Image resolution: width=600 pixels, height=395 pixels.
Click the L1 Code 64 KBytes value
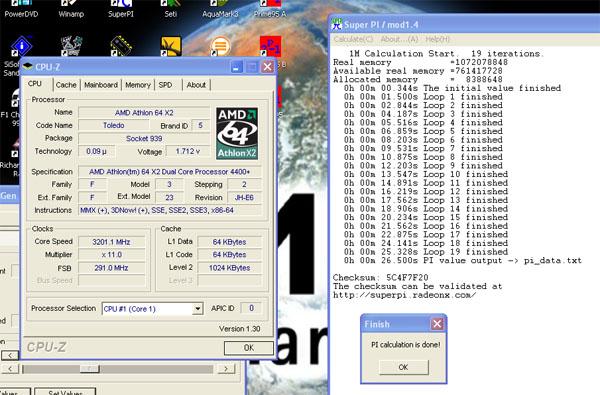(230, 255)
